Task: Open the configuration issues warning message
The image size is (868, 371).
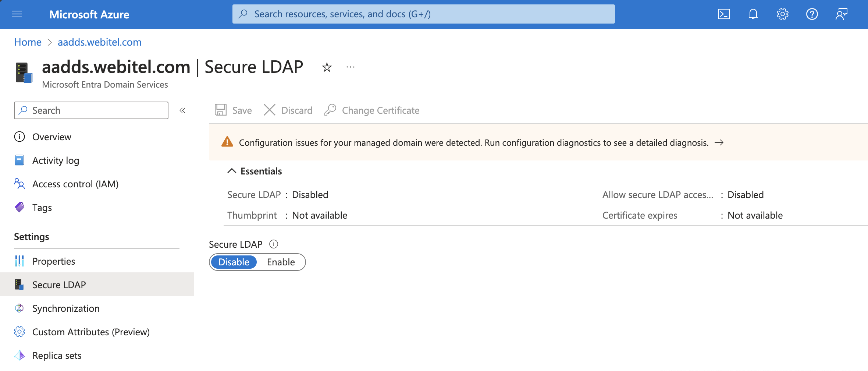Action: point(474,142)
